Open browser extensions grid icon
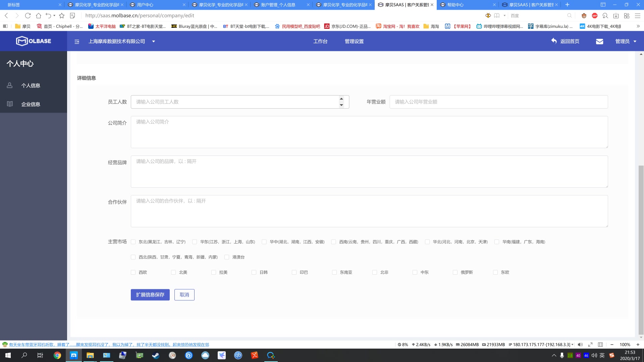Viewport: 644px width, 362px height. click(x=627, y=15)
